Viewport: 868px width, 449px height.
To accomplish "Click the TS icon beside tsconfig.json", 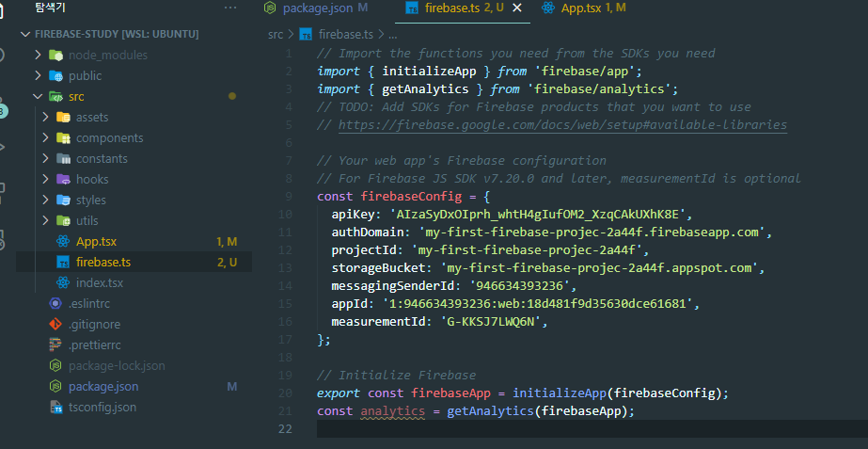I will [x=55, y=408].
